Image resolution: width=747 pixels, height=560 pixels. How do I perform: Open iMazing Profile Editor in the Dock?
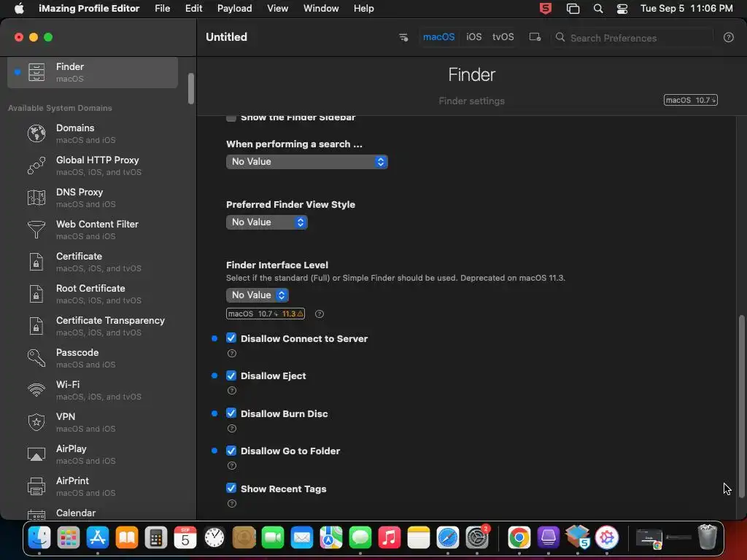point(606,537)
